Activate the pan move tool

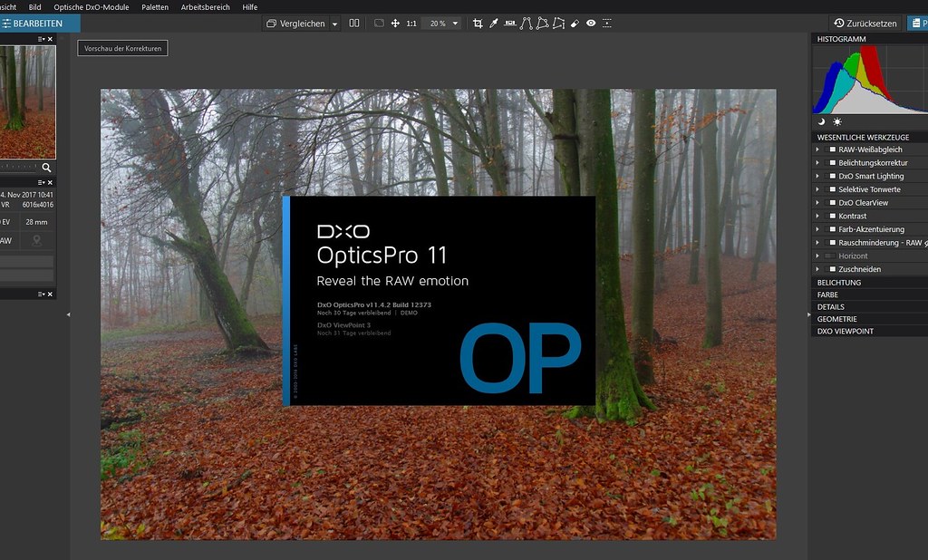coord(395,23)
